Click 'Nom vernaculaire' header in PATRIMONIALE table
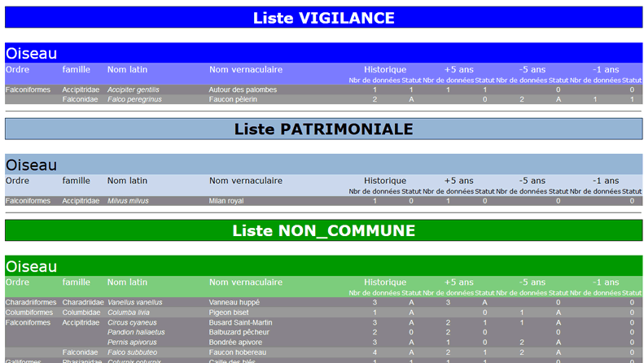 pos(246,181)
